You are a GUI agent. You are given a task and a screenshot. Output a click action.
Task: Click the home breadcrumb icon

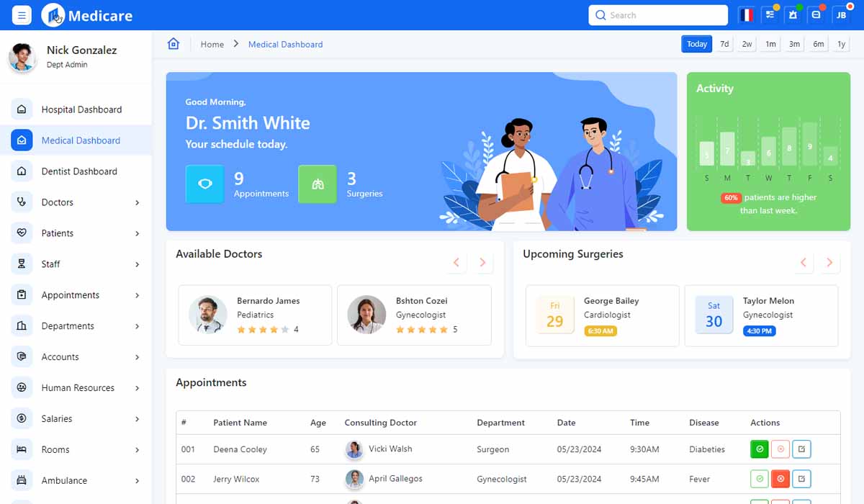point(173,44)
